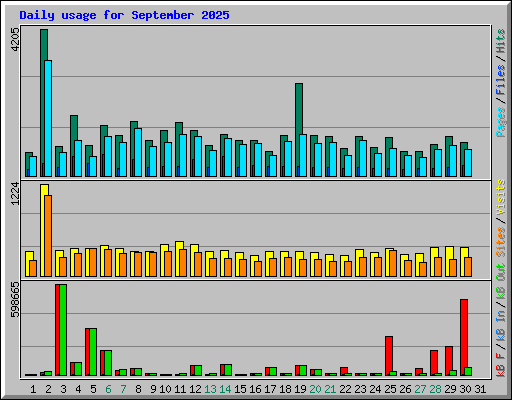Click the day 28 red kB F bar
Screen dimensions: 512x400
(434, 362)
